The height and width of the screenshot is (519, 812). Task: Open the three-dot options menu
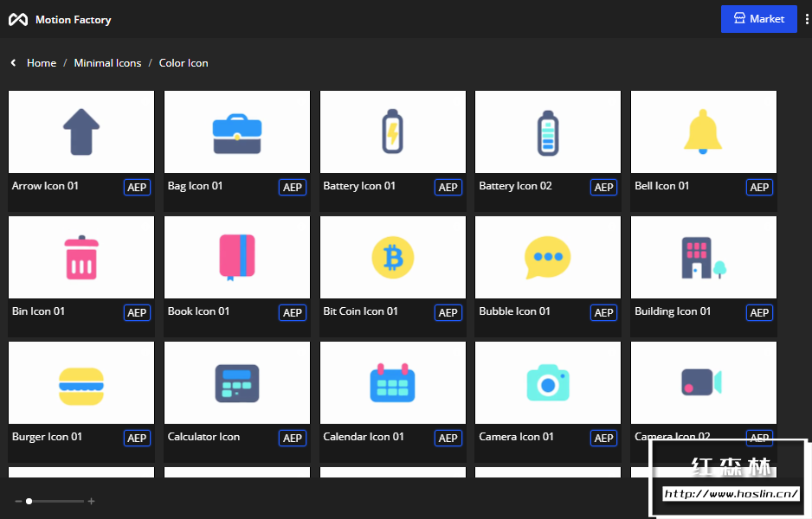807,19
